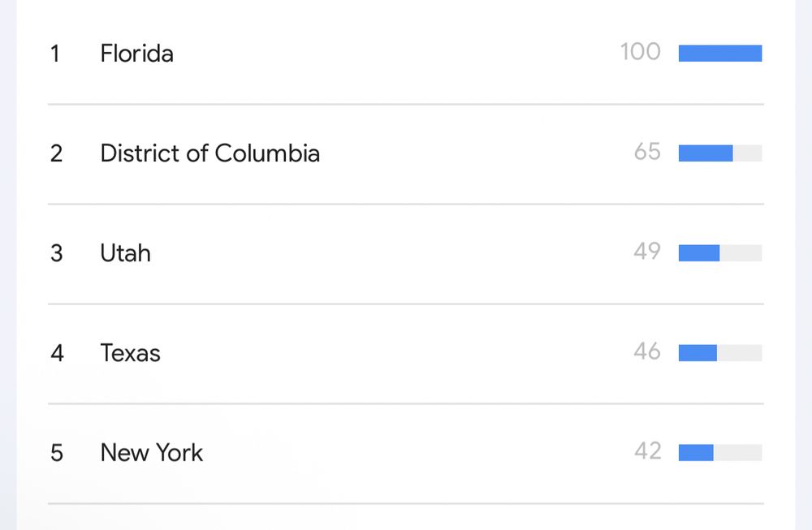The height and width of the screenshot is (530, 812).
Task: Click rank number 2
Action: 57,153
